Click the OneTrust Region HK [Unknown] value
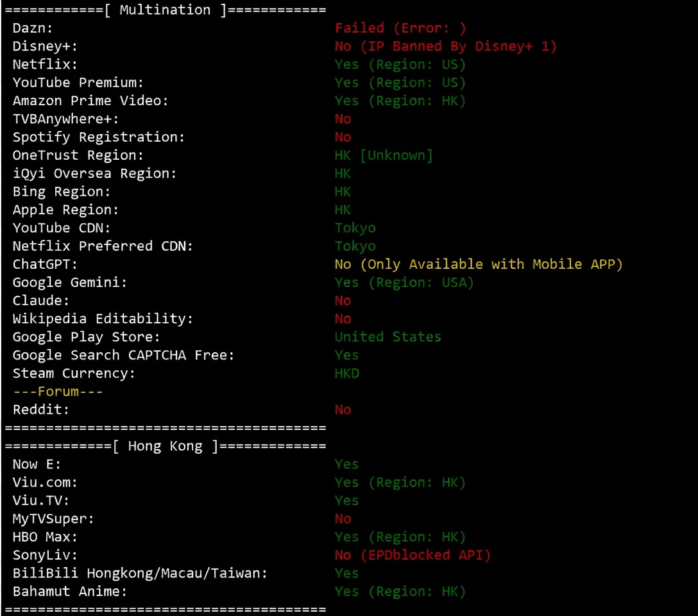This screenshot has height=616, width=698. coord(384,155)
